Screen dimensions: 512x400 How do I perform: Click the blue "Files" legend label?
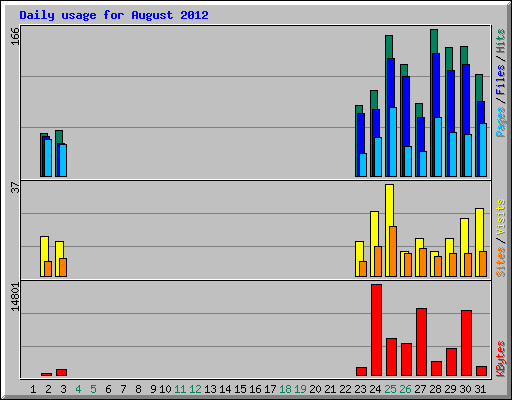pos(501,80)
